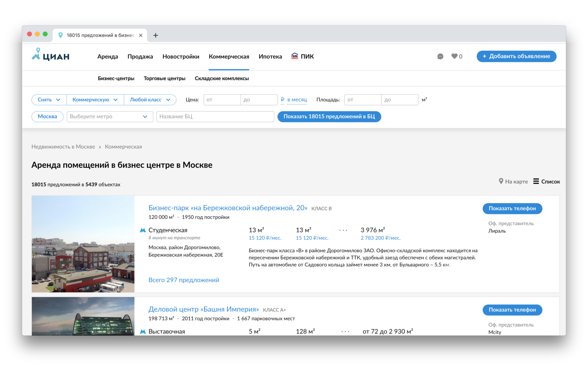Viewport: 588px width, 367px height.
Task: Open a new browser tab
Action: point(156,35)
